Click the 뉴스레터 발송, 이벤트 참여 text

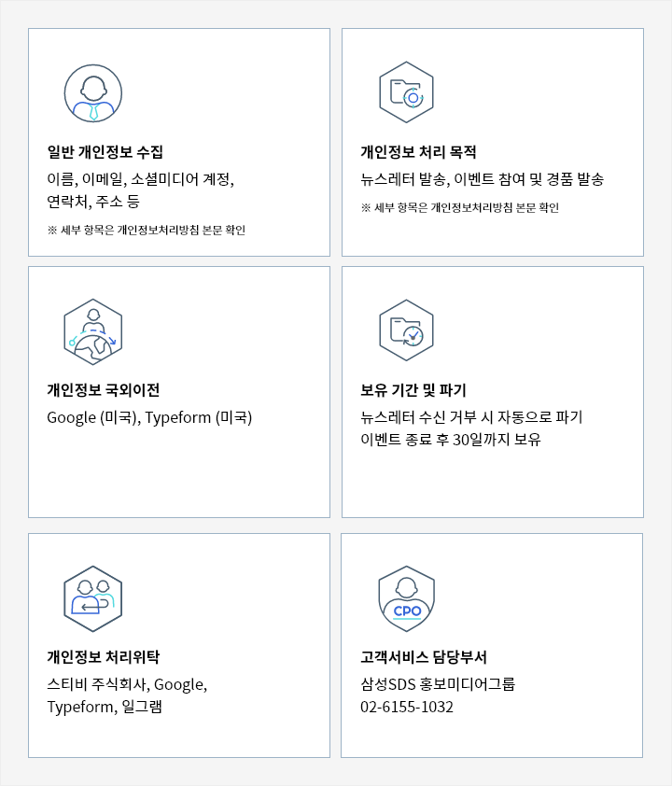[482, 179]
